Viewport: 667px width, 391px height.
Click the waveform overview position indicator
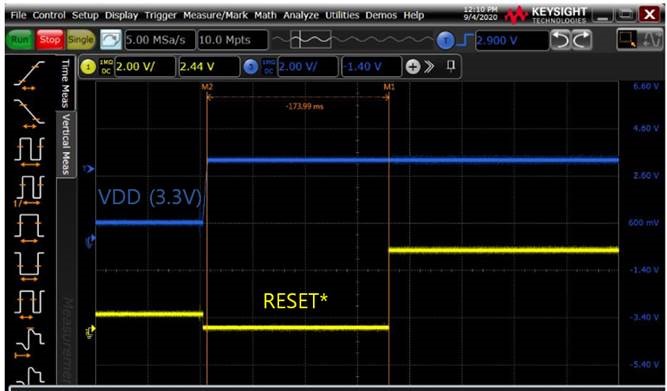[x=311, y=40]
